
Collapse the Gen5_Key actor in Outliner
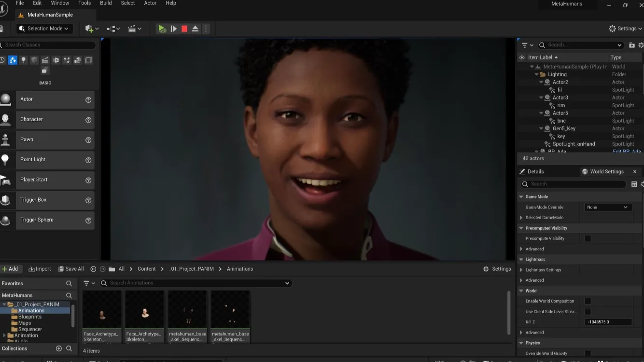541,128
